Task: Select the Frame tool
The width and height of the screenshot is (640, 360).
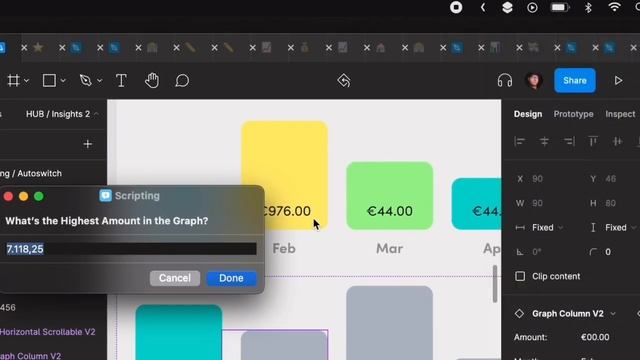Action: [x=14, y=80]
